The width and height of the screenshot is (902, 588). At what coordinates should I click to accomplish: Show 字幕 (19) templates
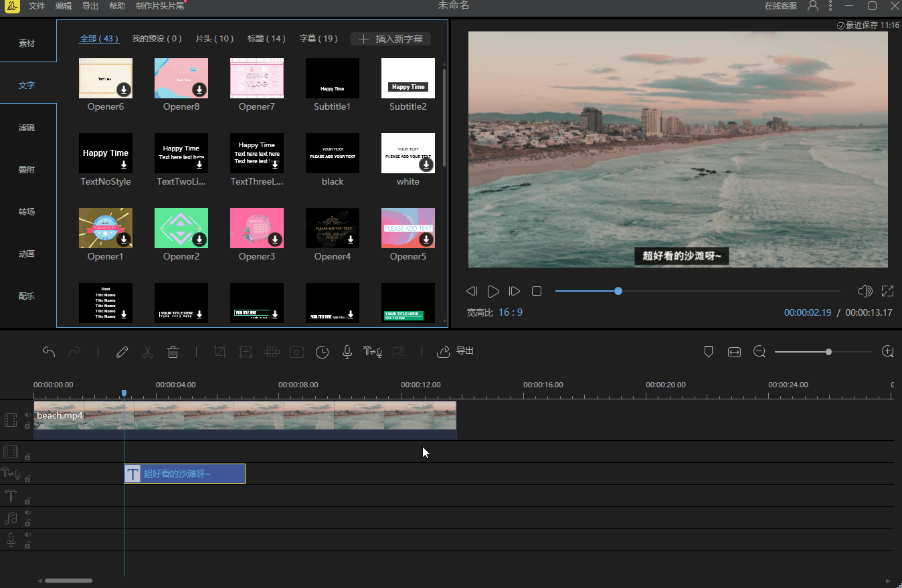(319, 39)
